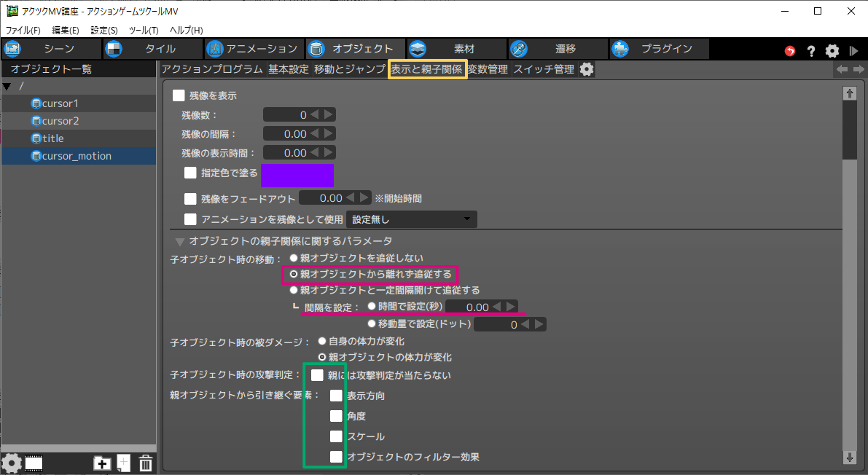Enable the 残像を表示 checkbox
The height and width of the screenshot is (475, 868).
[x=179, y=95]
